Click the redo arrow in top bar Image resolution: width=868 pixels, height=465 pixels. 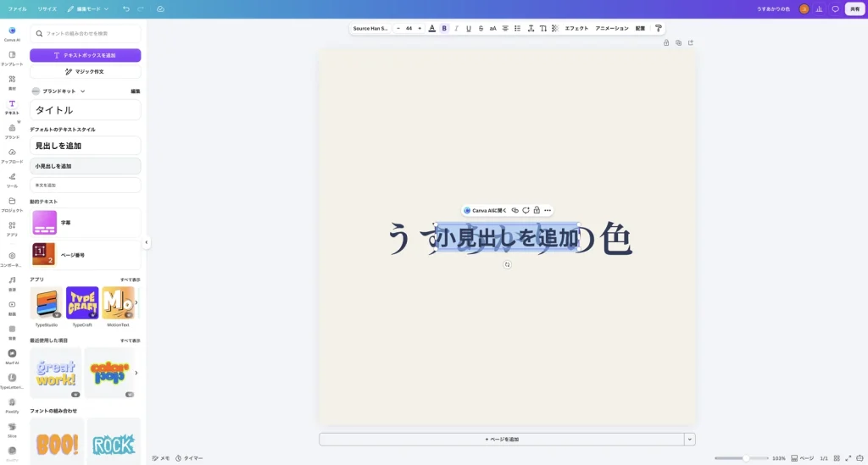pos(141,8)
